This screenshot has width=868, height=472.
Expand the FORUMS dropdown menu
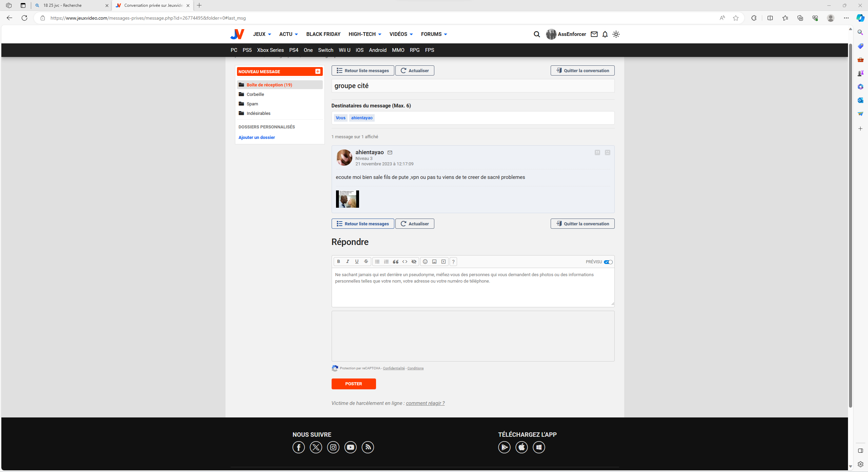click(434, 34)
